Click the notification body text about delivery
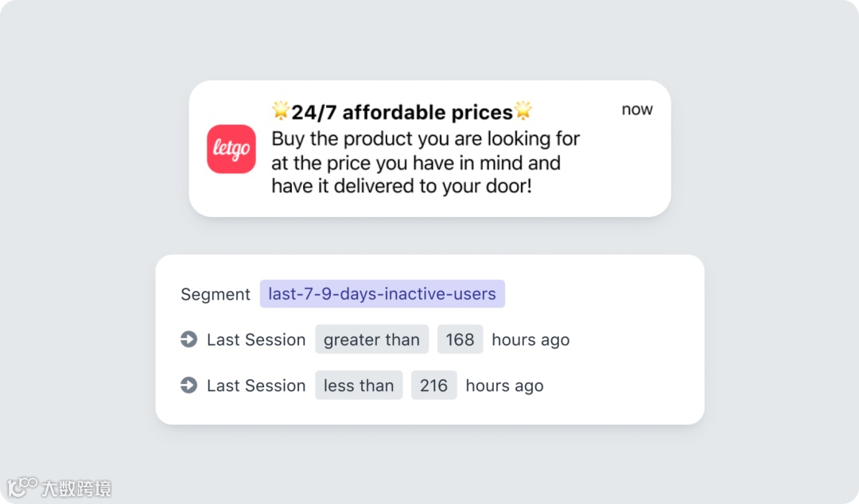Viewport: 859px width, 504px height. 426,163
